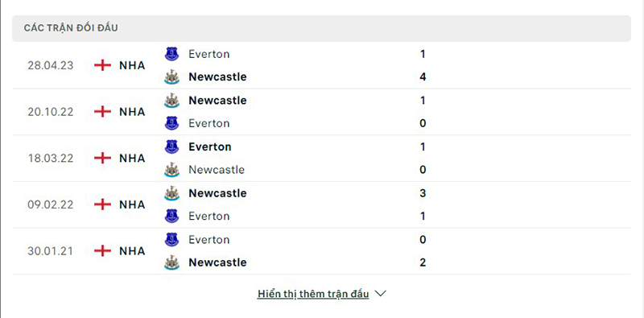Select bold Everton name in 18.03.22 match
644x318 pixels.
pos(210,147)
